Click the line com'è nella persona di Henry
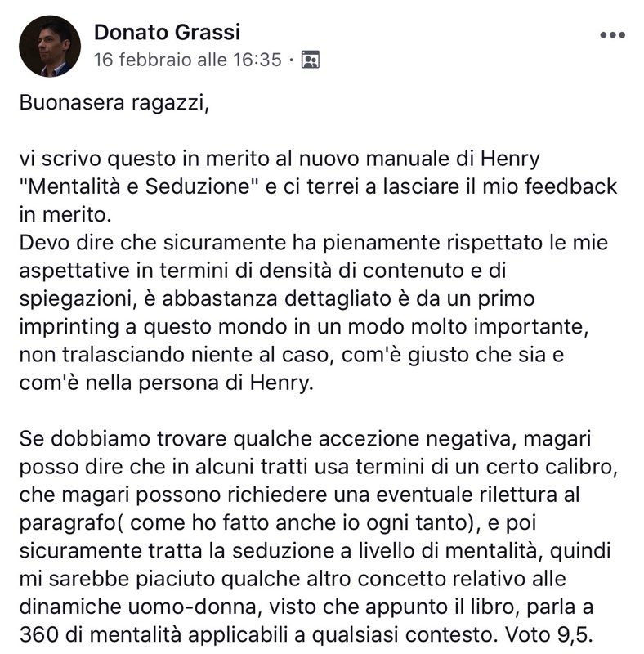The height and width of the screenshot is (654, 644). click(x=166, y=383)
